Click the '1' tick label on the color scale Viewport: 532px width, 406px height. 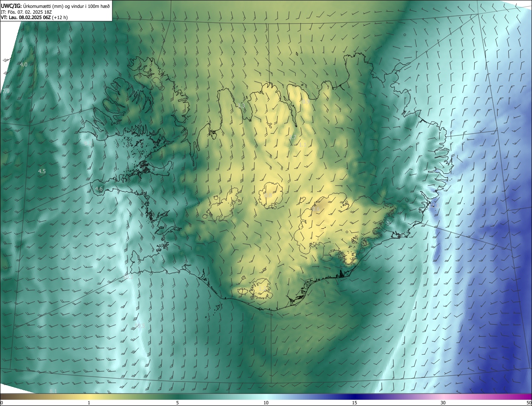point(89,403)
